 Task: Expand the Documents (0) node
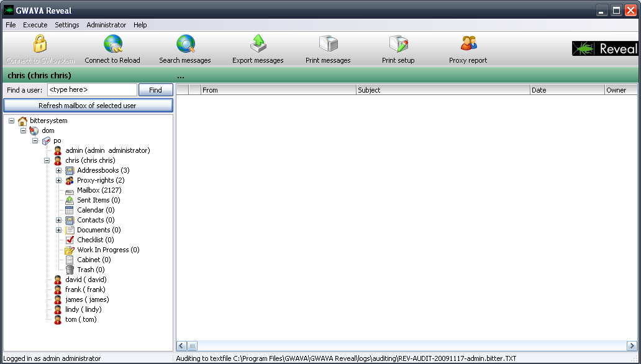(x=59, y=230)
